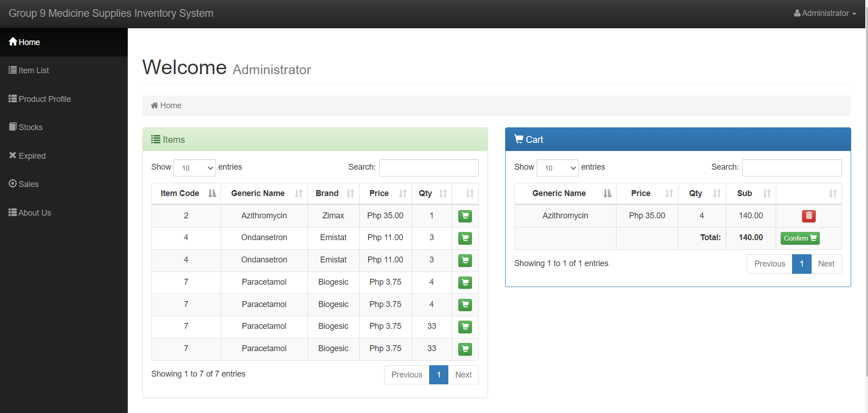Open Items table entries-per-page dropdown
This screenshot has height=413, width=868.
pos(195,168)
